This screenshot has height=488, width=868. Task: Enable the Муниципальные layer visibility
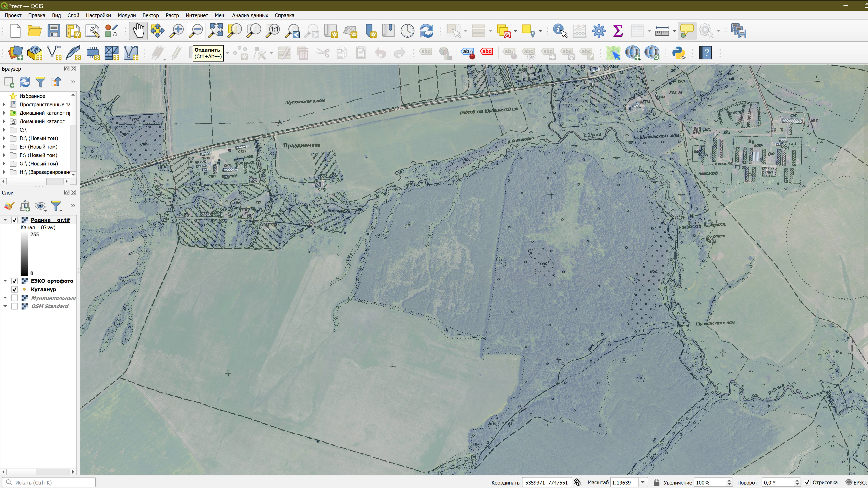[15, 298]
